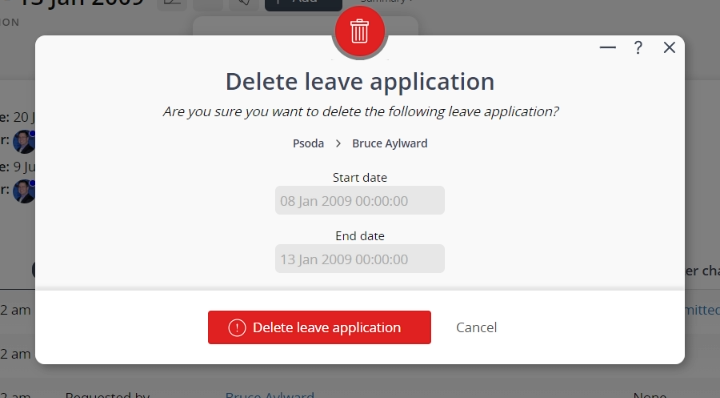Close the dialog with the X icon

(669, 47)
